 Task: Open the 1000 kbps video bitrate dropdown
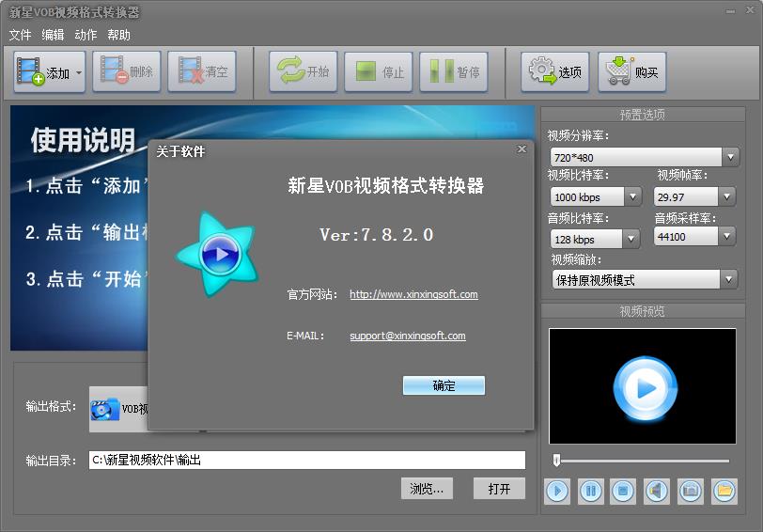coord(632,197)
